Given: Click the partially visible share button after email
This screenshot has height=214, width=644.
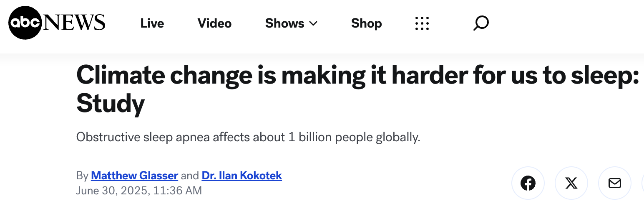Looking at the screenshot, I should tap(643, 183).
